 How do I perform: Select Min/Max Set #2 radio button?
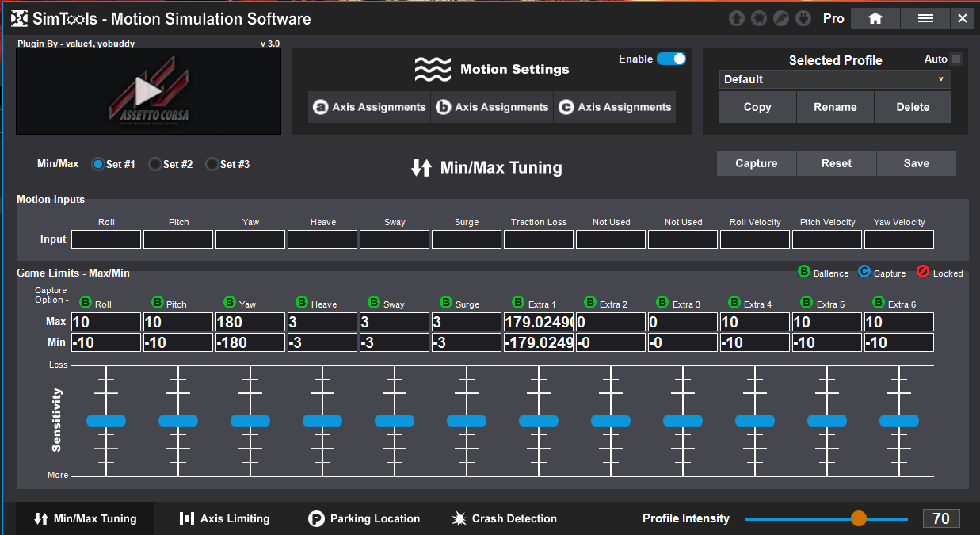[x=155, y=164]
